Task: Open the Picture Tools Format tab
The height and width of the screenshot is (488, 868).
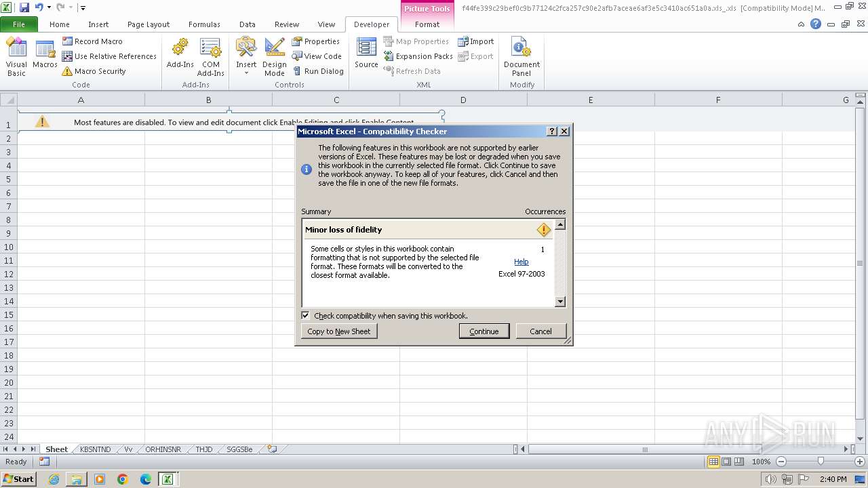Action: click(427, 24)
